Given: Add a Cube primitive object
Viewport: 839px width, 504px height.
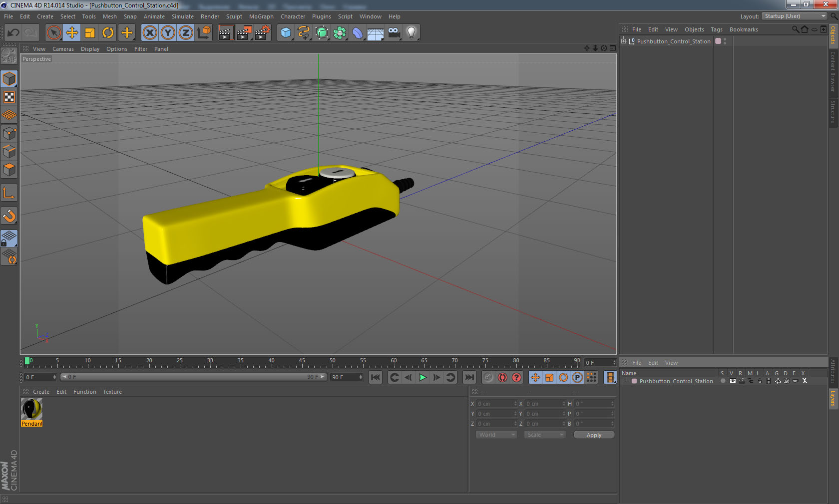Looking at the screenshot, I should [286, 33].
